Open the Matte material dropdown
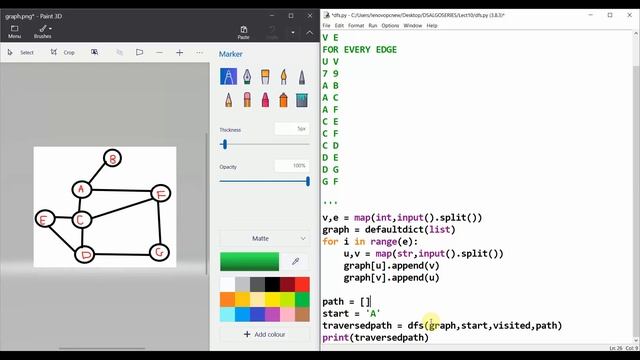The width and height of the screenshot is (640, 360). pyautogui.click(x=264, y=238)
